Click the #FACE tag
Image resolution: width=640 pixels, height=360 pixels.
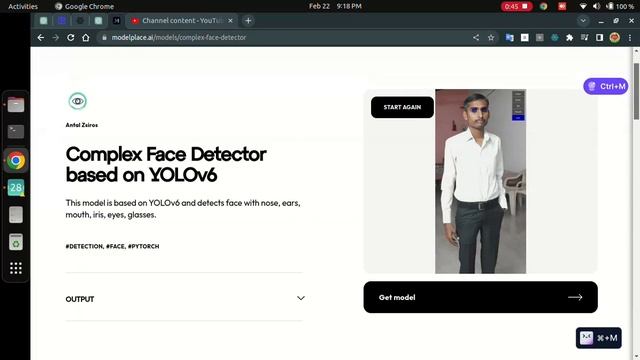pyautogui.click(x=116, y=247)
